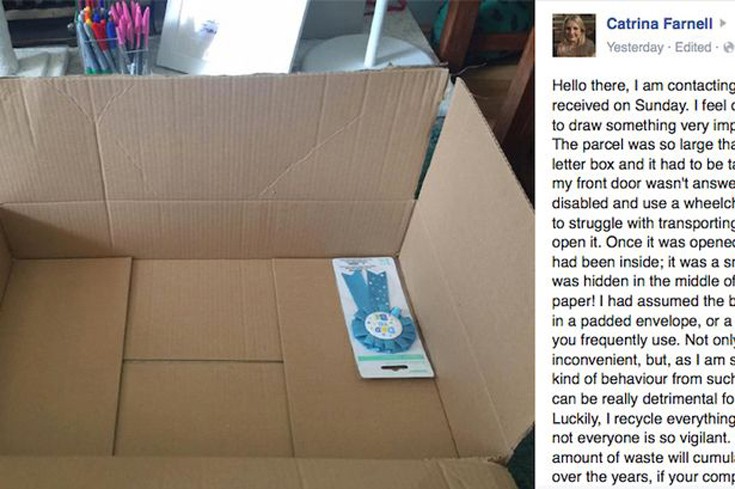Click the line 'disabled and use a wheelch'
Screen dimensions: 735x489
(644, 203)
